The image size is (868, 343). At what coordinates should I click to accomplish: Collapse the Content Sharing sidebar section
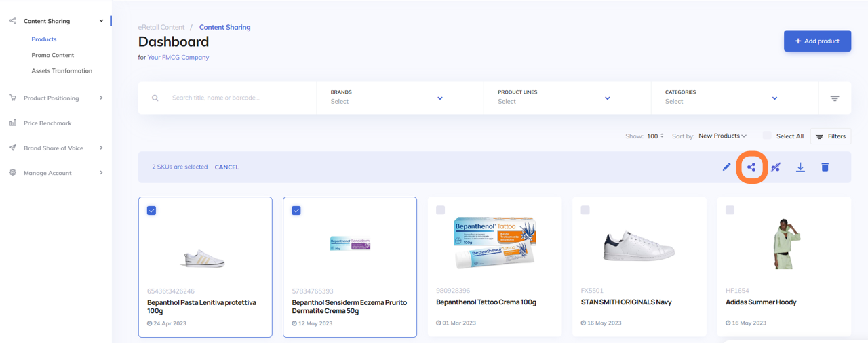[101, 21]
